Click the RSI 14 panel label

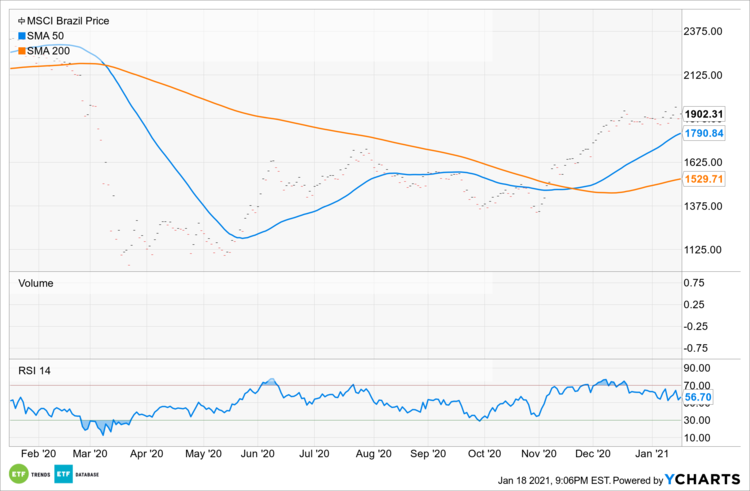click(34, 370)
